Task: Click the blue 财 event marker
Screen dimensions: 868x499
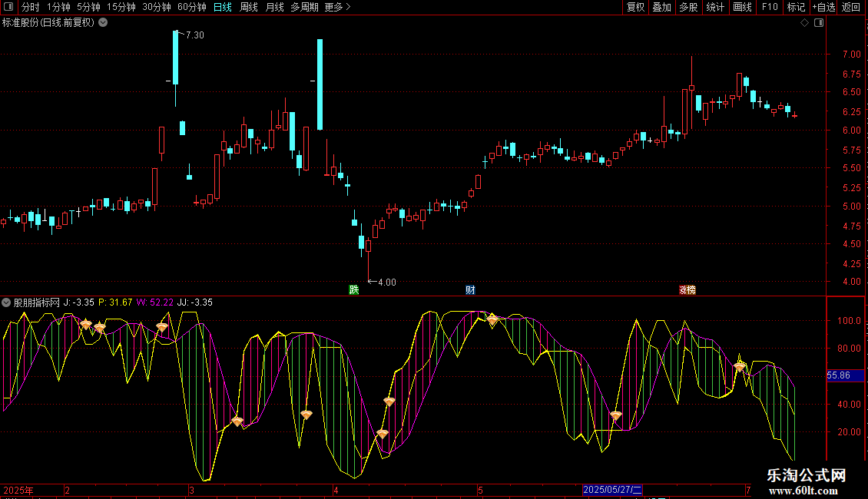Action: (470, 290)
